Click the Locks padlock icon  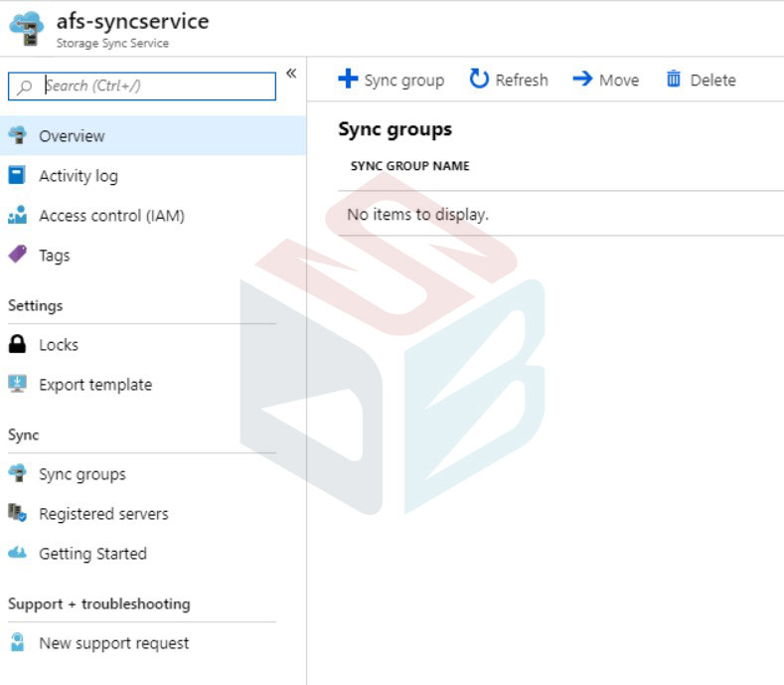click(17, 344)
